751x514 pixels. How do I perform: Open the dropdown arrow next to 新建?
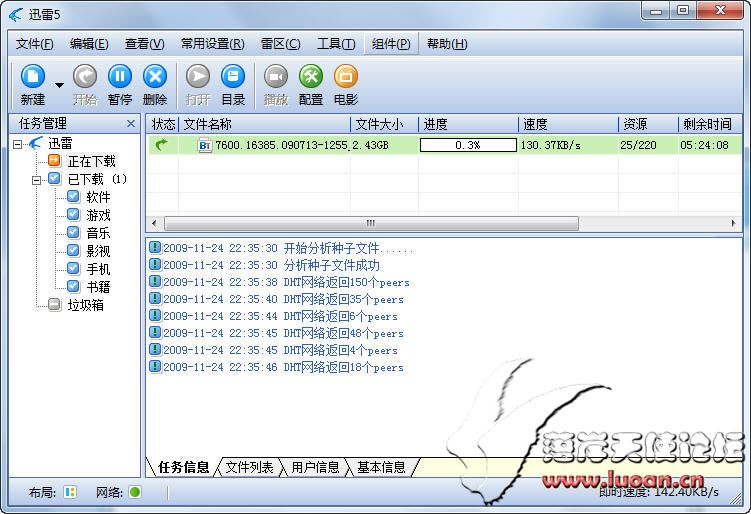[x=59, y=85]
